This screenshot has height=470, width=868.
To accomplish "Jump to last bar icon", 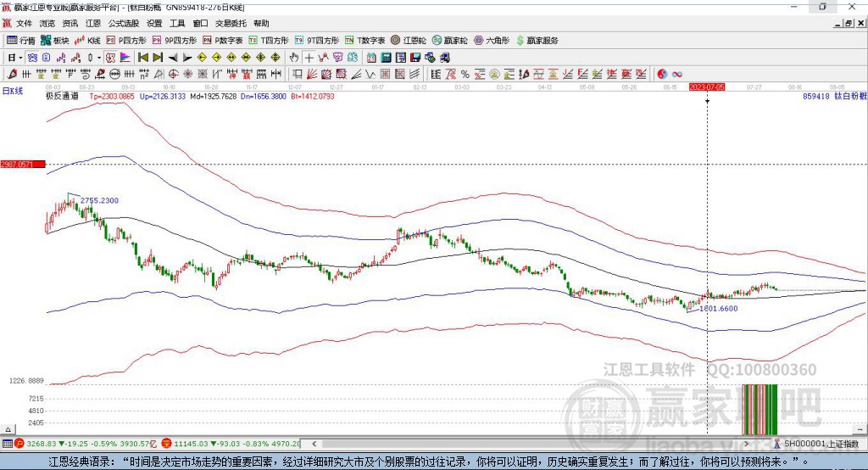I will pos(158,58).
